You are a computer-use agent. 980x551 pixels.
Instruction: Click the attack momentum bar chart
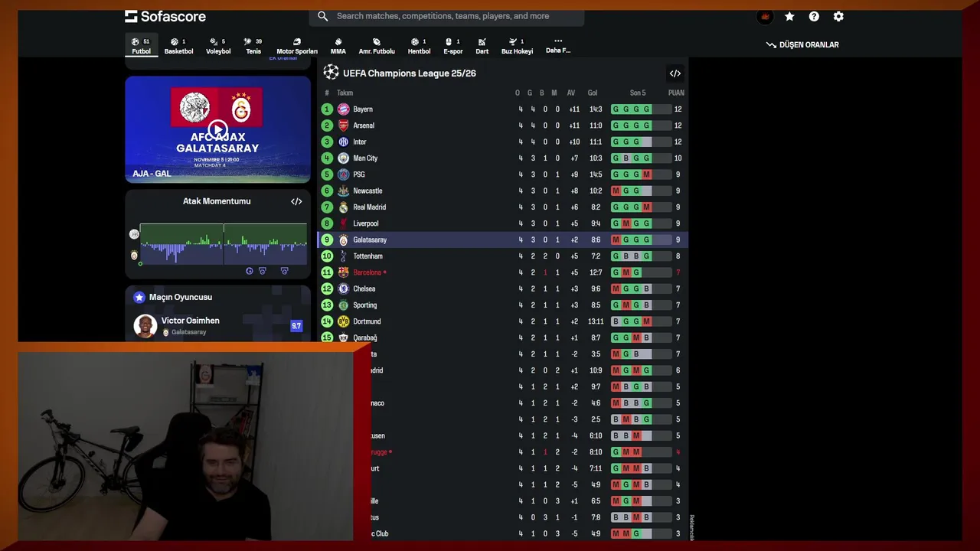(224, 244)
